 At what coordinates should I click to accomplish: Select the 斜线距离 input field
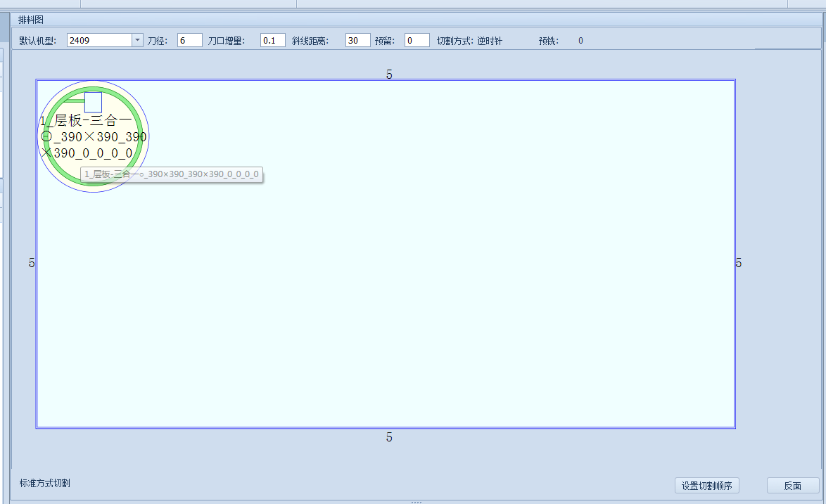[x=357, y=41]
